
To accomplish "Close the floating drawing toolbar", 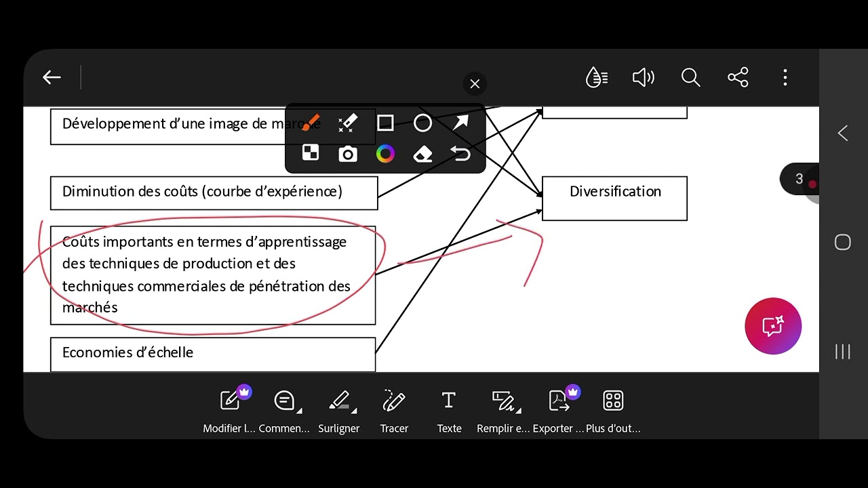I will [475, 84].
